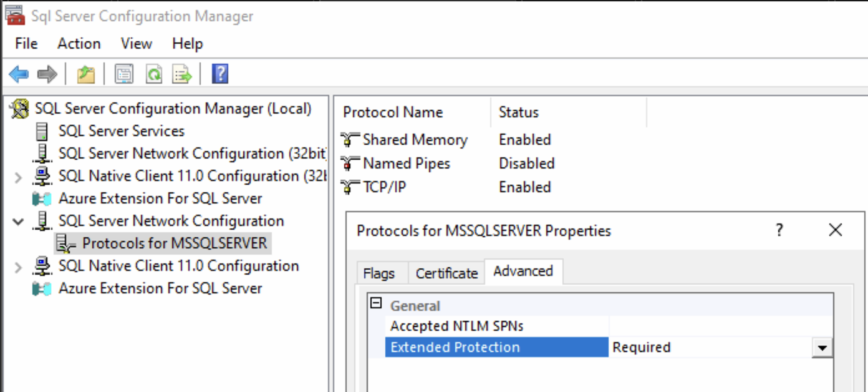Image resolution: width=868 pixels, height=392 pixels.
Task: Collapse the General property section
Action: pyautogui.click(x=375, y=304)
